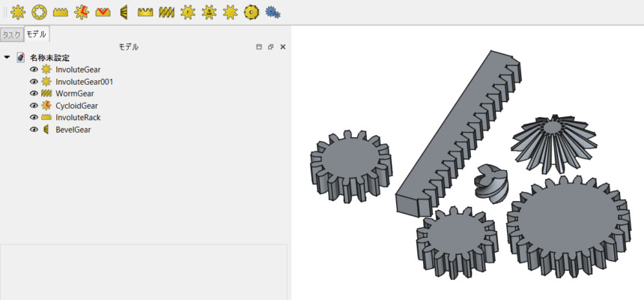644x300 pixels.
Task: Click the largest spur gear in 3D view
Action: click(568, 226)
